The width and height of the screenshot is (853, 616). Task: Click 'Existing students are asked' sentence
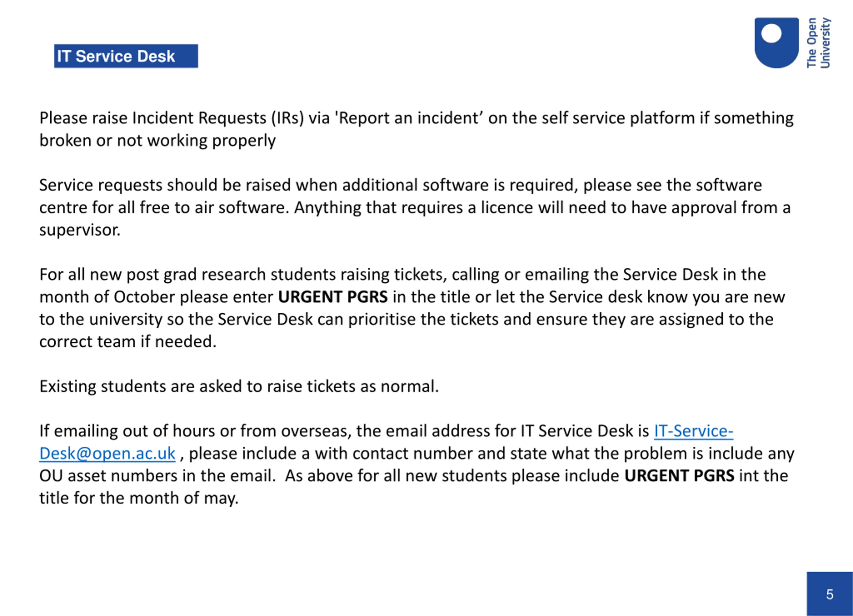[150, 387]
